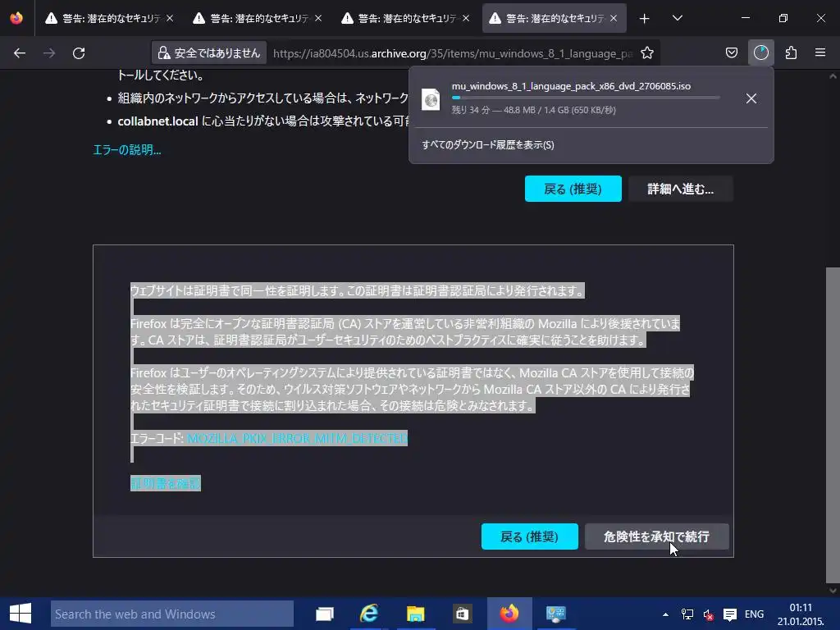The image size is (840, 630).
Task: Open the Firefox hamburger application menu
Action: (x=820, y=53)
